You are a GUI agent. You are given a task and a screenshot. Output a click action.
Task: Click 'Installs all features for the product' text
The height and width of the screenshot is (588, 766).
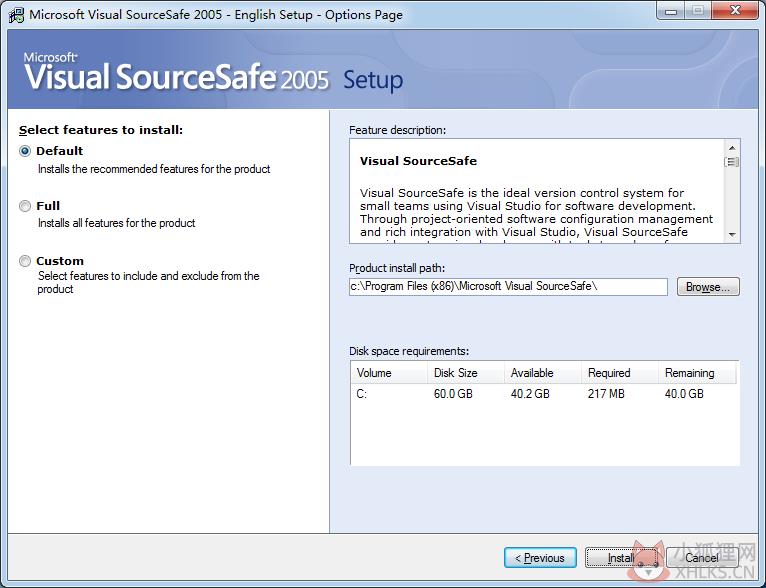pos(116,223)
